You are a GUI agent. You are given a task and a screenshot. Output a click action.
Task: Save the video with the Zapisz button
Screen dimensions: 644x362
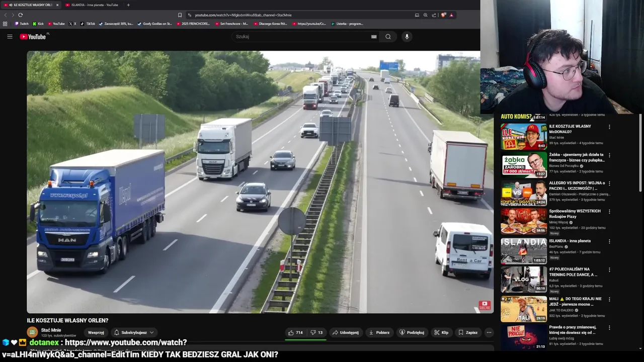point(468,332)
